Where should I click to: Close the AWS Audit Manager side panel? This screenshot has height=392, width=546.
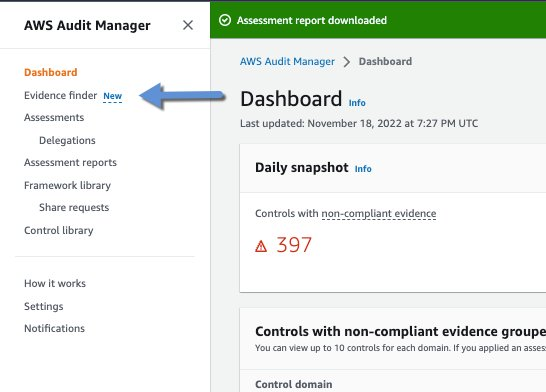click(188, 25)
